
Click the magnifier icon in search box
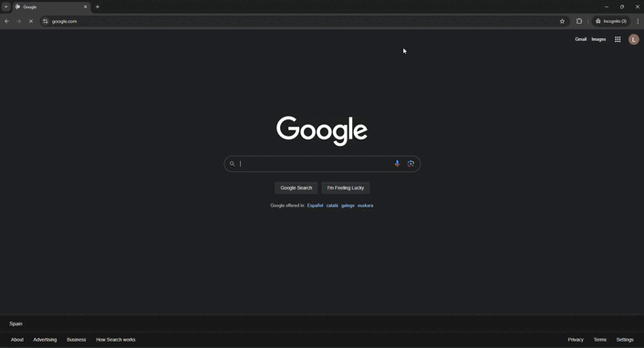pyautogui.click(x=232, y=164)
